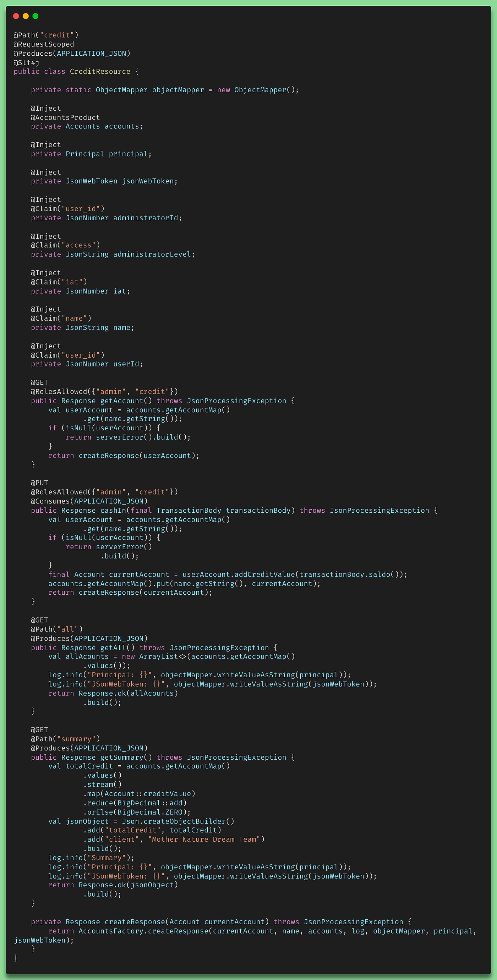This screenshot has height=980, width=497.
Task: Click 'val jsonObject = Json.createObjectBuilder()' line
Action: coord(141,821)
